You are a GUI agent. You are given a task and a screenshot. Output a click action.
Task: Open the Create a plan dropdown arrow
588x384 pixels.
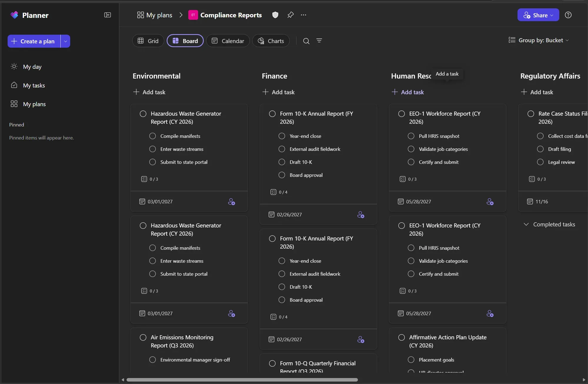click(x=66, y=41)
